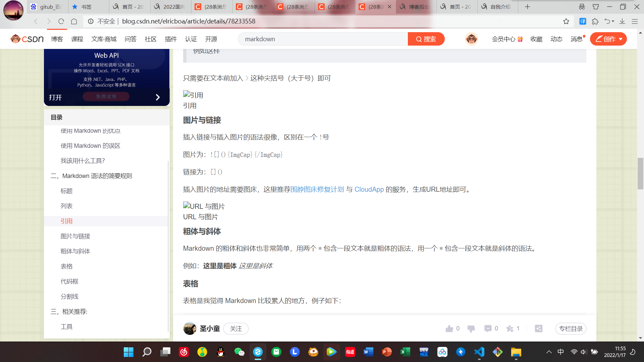
Task: Reload the page with refresh icon
Action: [x=61, y=21]
